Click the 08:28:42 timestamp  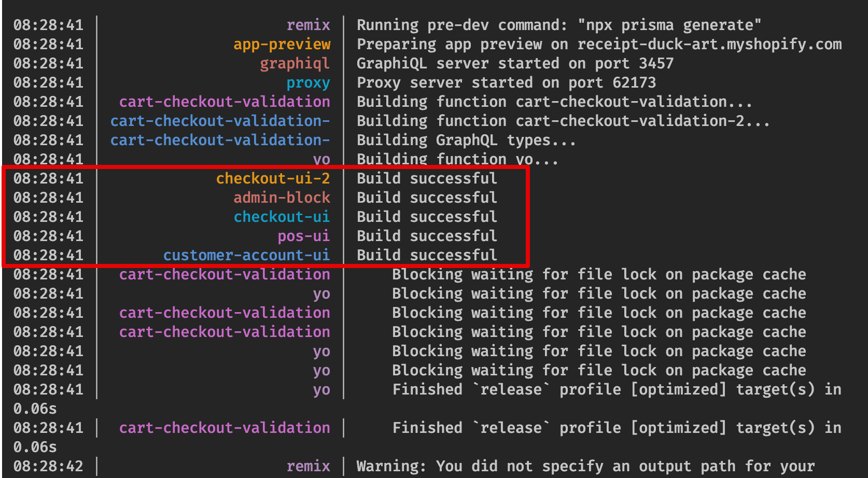48,466
